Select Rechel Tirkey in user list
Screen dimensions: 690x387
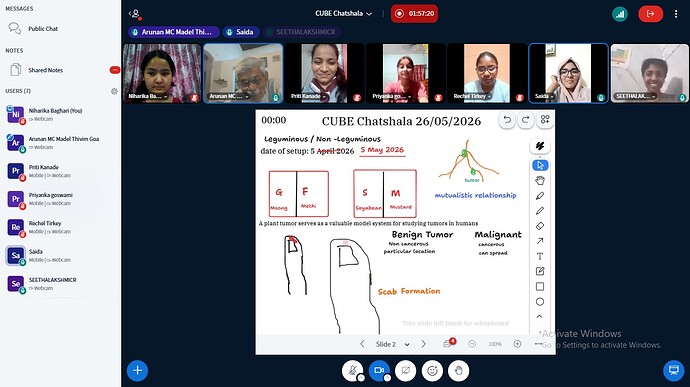point(61,227)
